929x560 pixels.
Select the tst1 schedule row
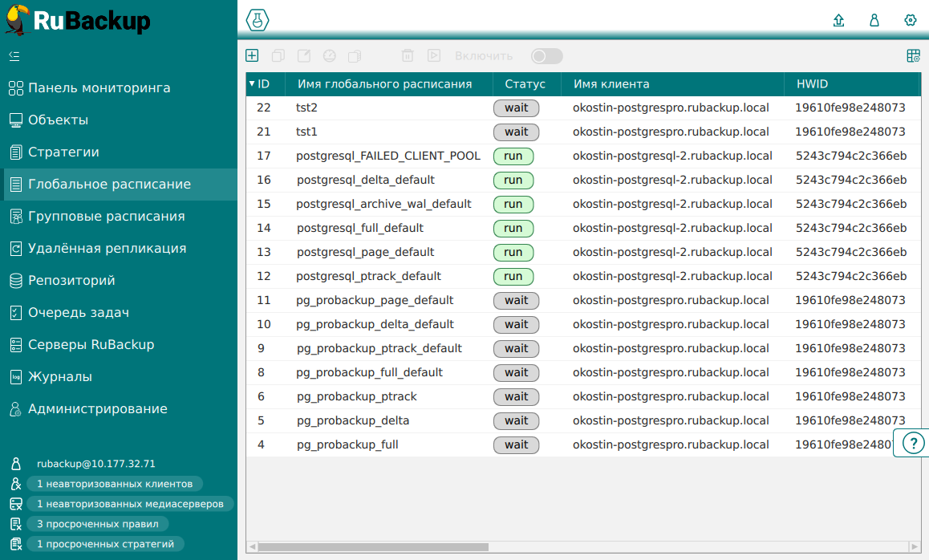point(583,132)
